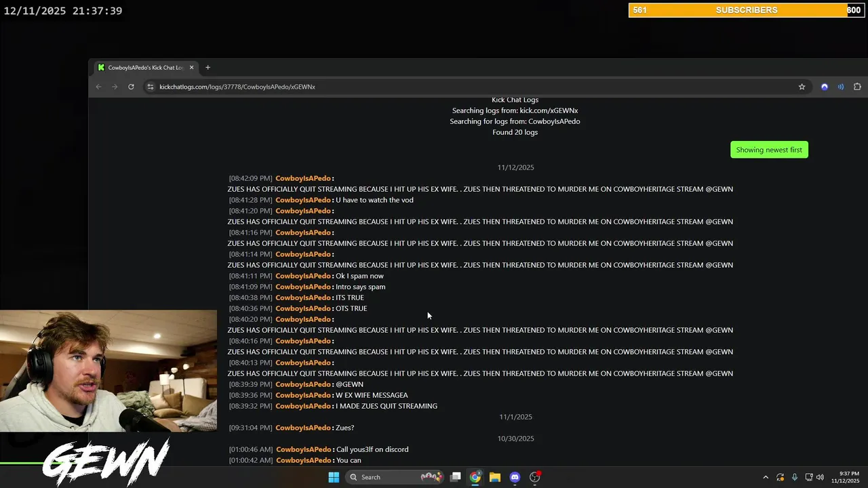This screenshot has height=488, width=868.
Task: Click the 11/12/2025 date heading
Action: pos(515,167)
